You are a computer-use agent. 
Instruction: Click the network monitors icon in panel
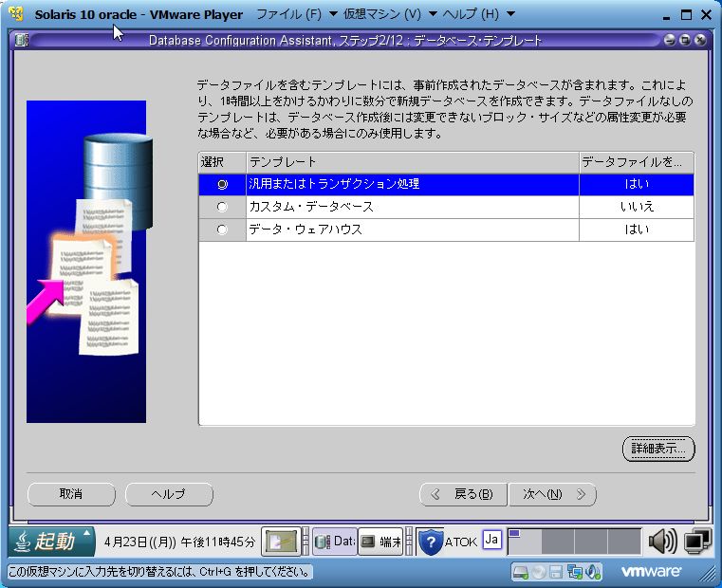(698, 542)
